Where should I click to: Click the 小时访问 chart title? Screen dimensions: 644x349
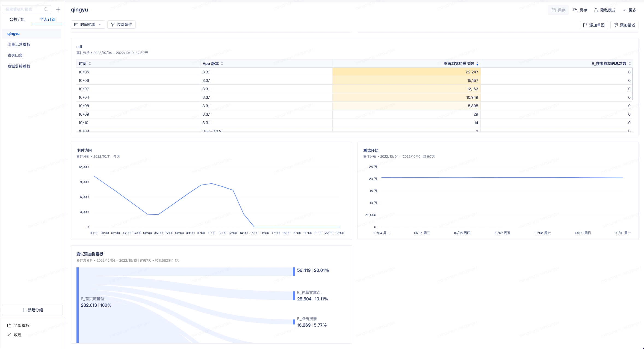click(x=84, y=150)
